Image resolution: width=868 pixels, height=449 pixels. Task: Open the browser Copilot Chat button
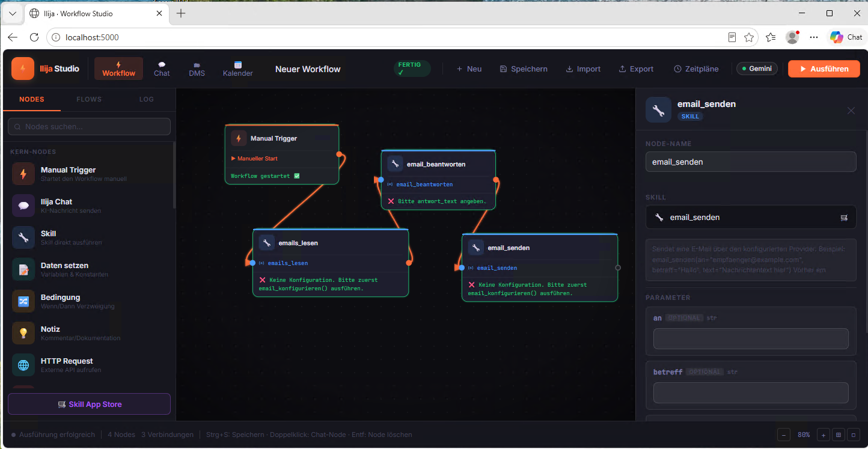[846, 37]
